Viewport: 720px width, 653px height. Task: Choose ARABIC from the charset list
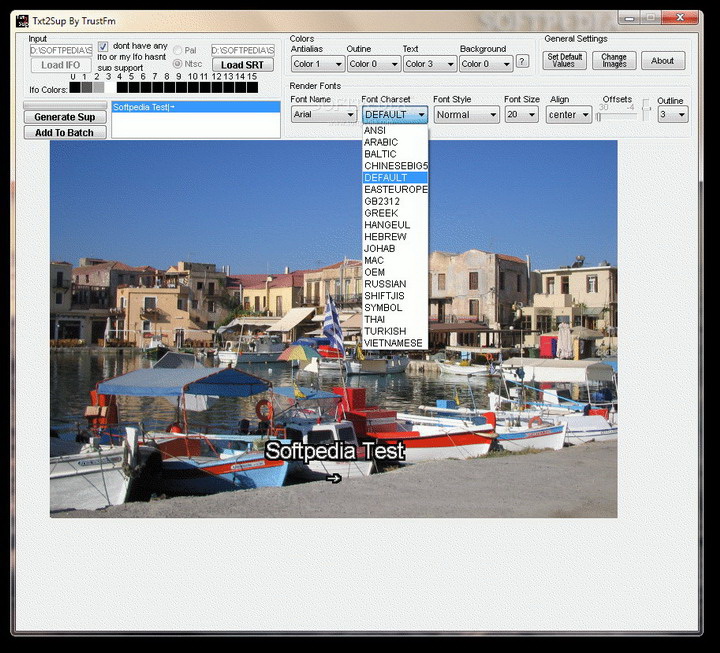click(395, 142)
